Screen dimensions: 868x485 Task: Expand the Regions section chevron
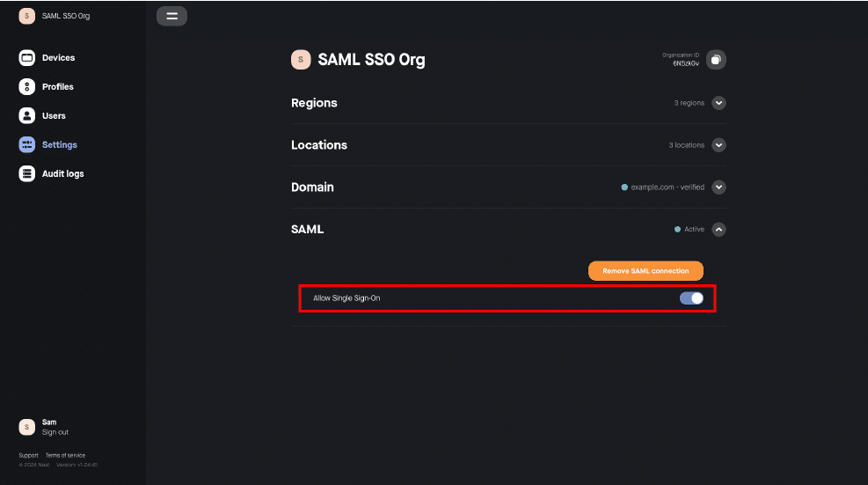point(718,103)
